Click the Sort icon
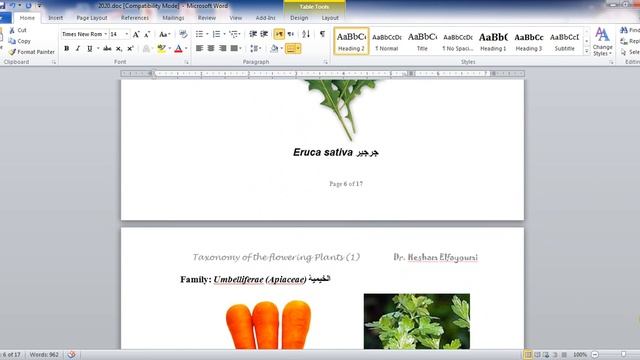 (306, 34)
